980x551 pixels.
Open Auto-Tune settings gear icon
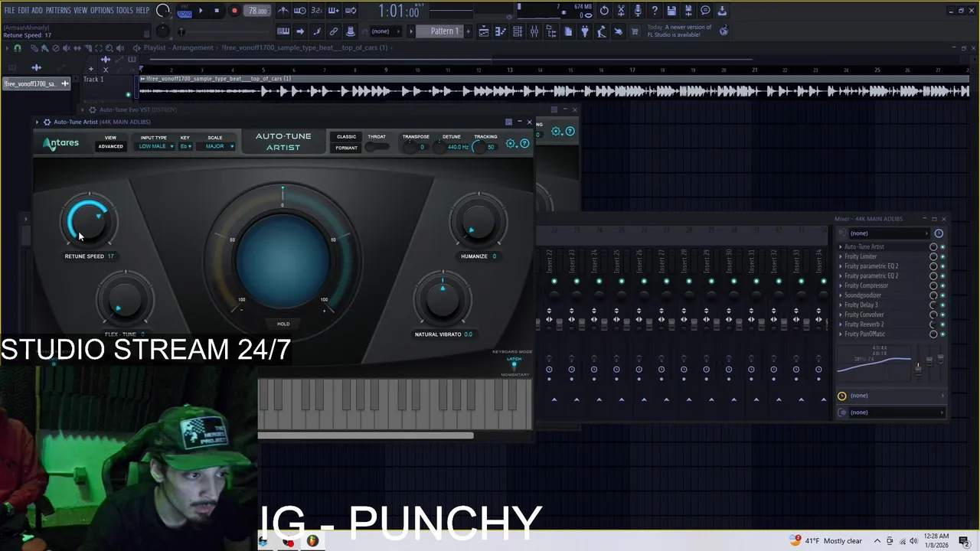click(x=511, y=144)
